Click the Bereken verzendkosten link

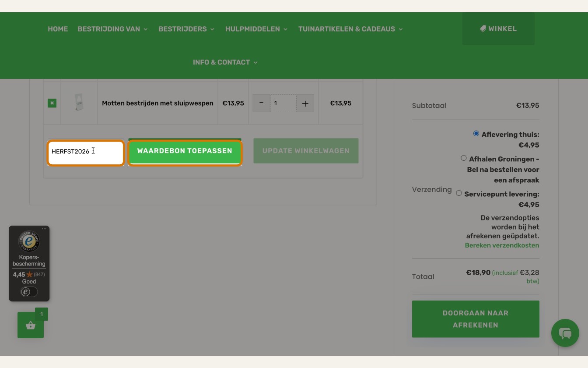[502, 245]
